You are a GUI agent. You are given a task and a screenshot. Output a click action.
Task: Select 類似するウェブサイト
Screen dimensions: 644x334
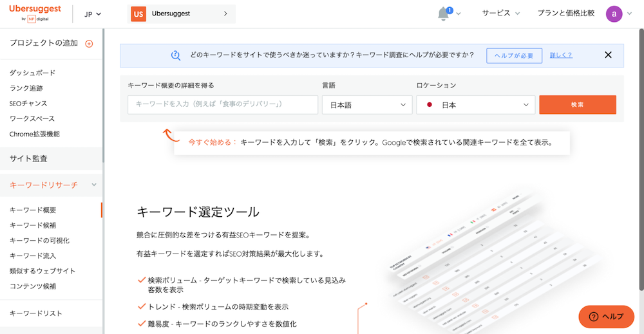tap(43, 271)
